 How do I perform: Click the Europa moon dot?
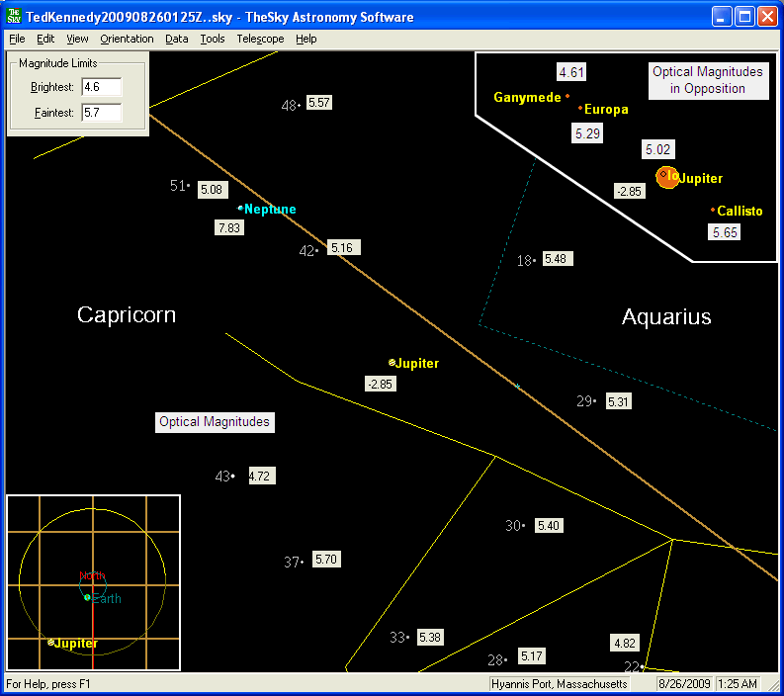point(580,108)
